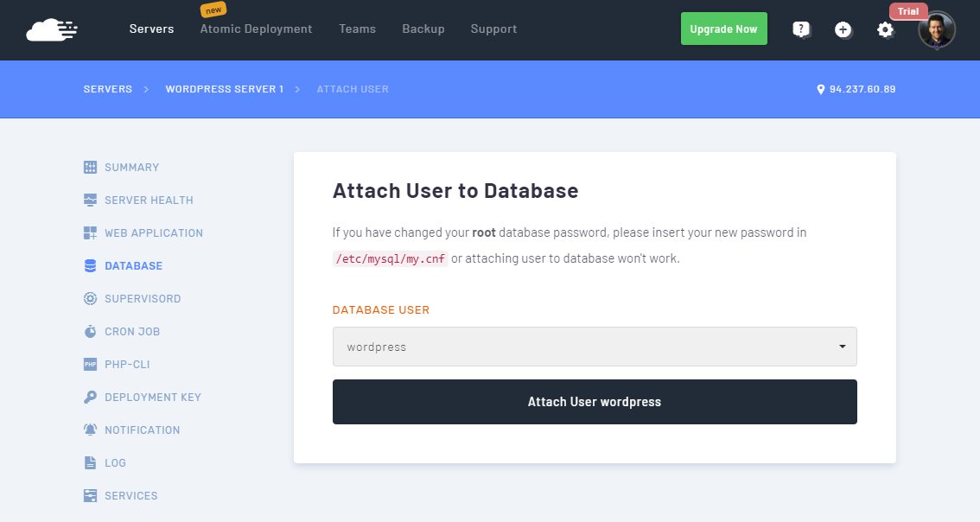This screenshot has width=980, height=522.
Task: Click the dropdown arrow beside wordpress
Action: pos(842,347)
